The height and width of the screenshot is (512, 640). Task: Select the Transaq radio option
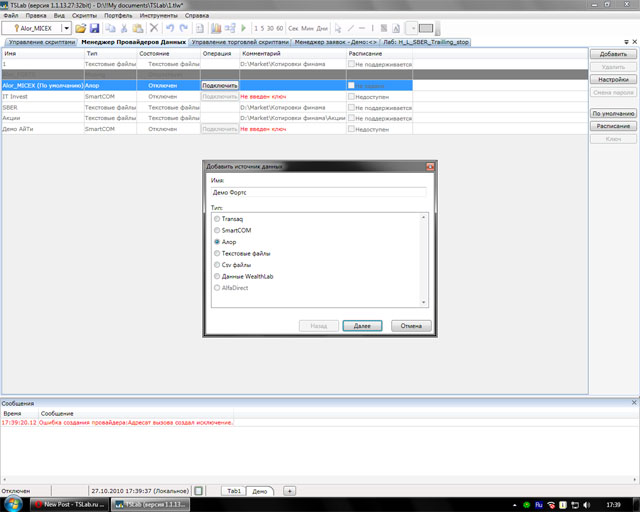coord(217,219)
